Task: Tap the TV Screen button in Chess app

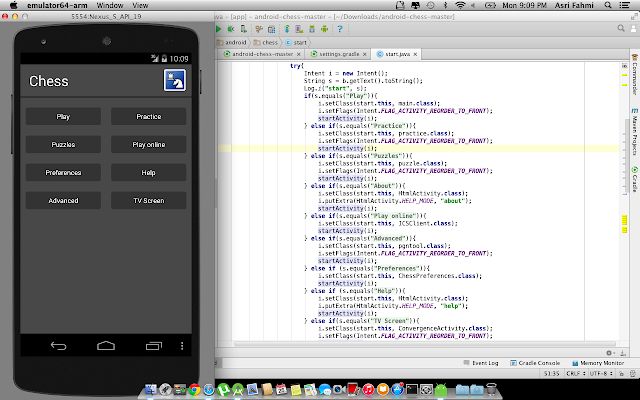Action: [x=149, y=200]
